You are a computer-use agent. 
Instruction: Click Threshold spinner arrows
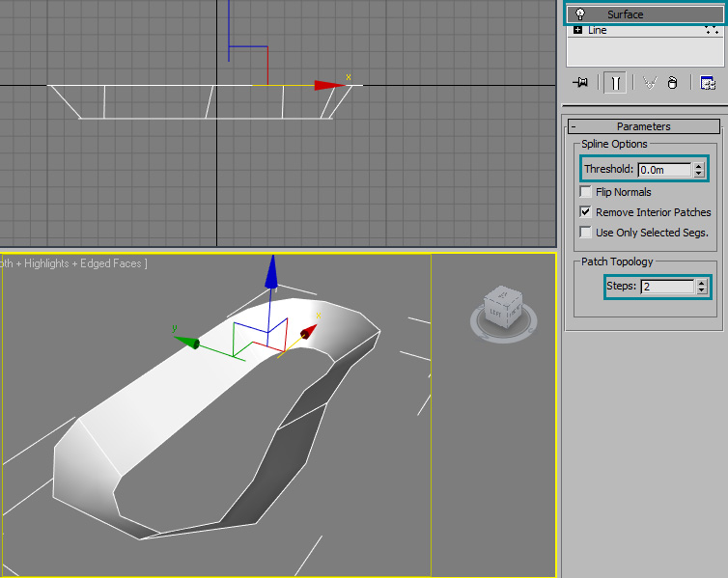click(x=699, y=170)
